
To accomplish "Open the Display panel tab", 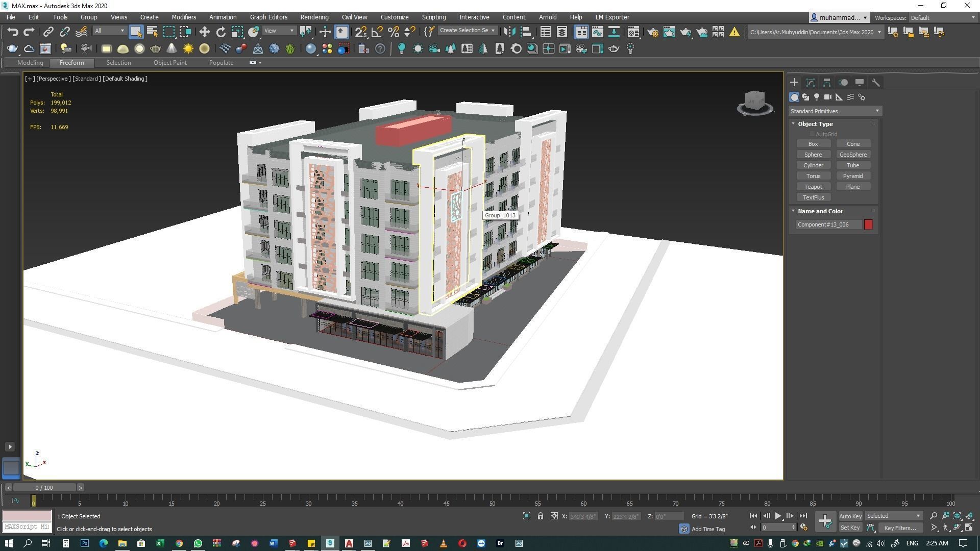I will 860,82.
